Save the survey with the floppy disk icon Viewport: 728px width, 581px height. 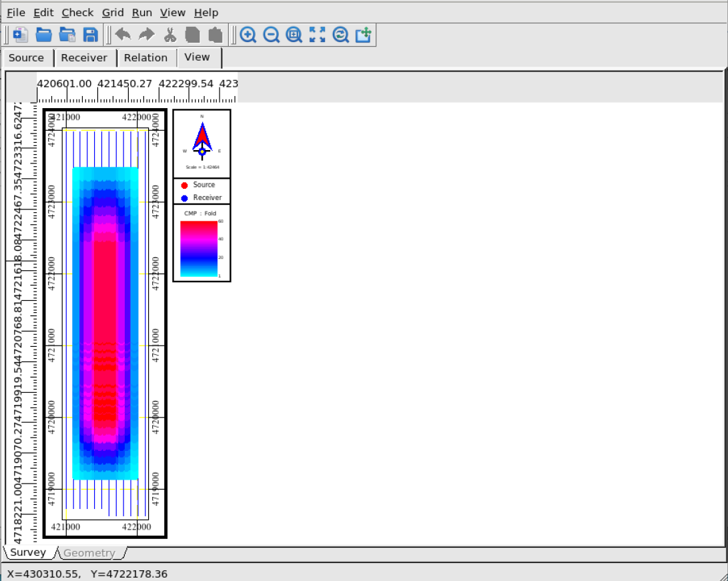click(90, 35)
